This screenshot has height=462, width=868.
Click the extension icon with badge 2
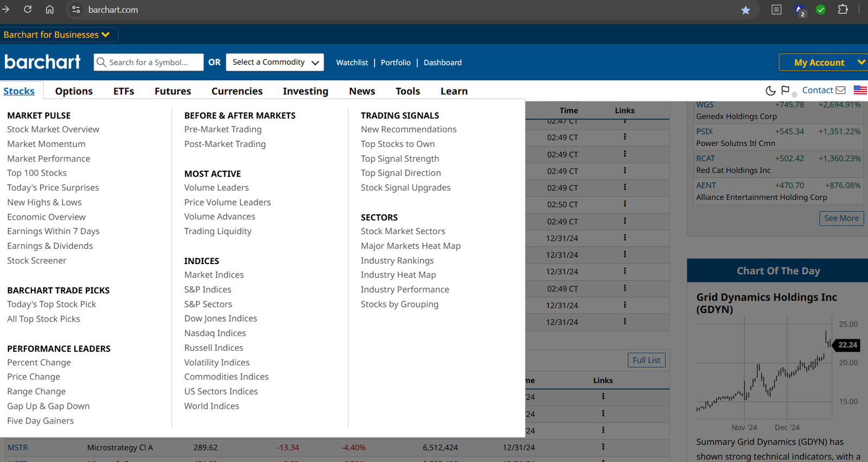pyautogui.click(x=800, y=10)
